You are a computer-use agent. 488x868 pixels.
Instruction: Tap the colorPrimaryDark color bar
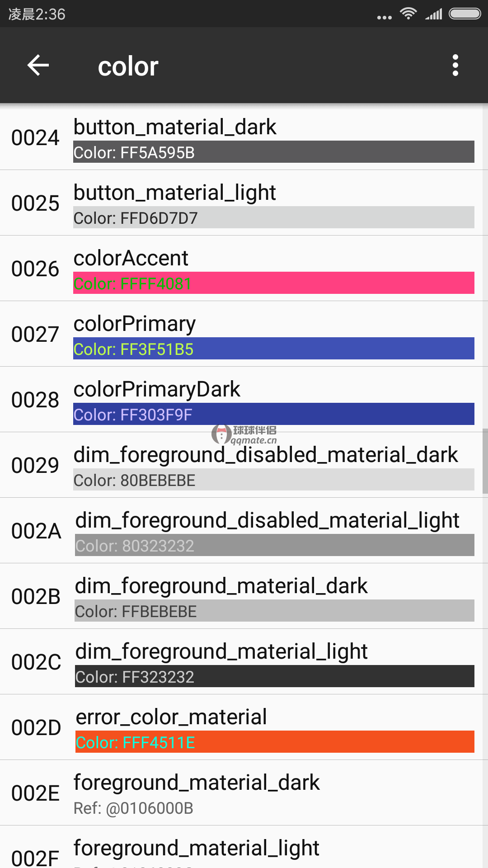[x=273, y=414]
